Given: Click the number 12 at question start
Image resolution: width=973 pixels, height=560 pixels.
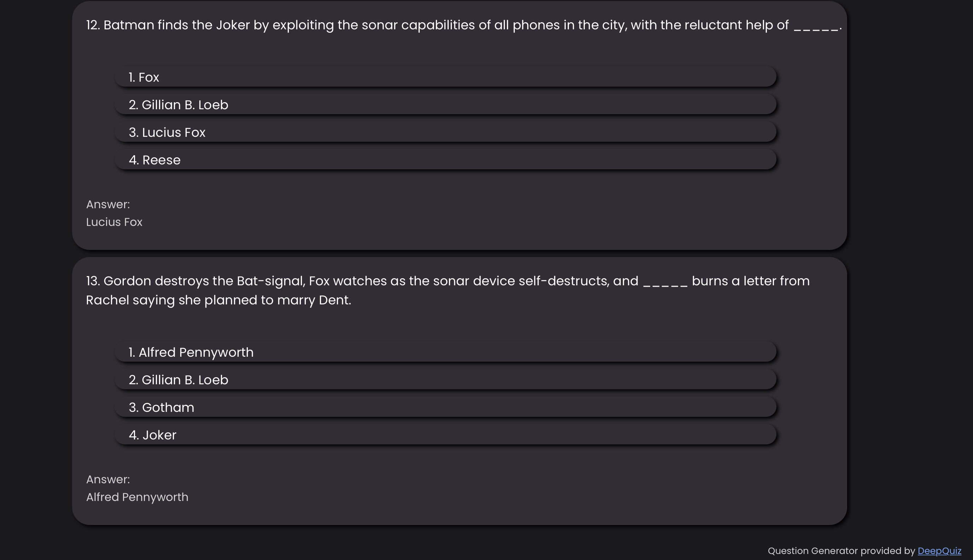Looking at the screenshot, I should 93,25.
